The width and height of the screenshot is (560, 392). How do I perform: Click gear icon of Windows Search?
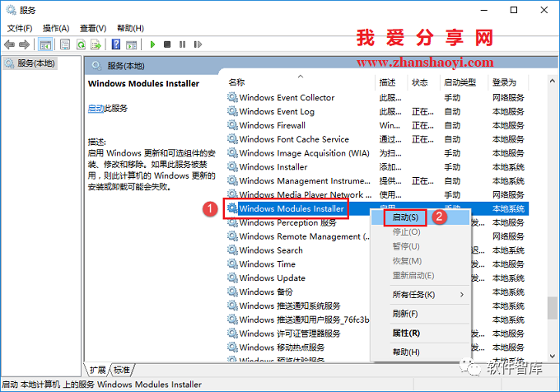point(232,250)
